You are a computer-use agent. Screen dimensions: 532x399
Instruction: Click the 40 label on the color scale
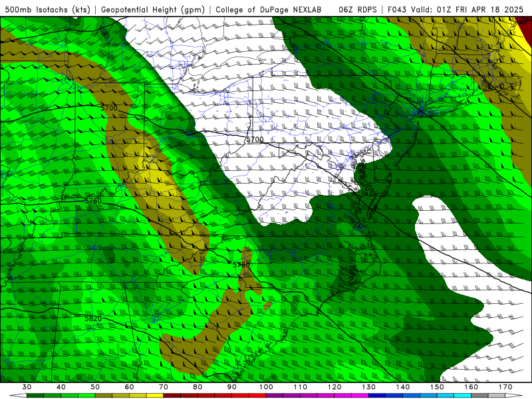[x=61, y=387]
